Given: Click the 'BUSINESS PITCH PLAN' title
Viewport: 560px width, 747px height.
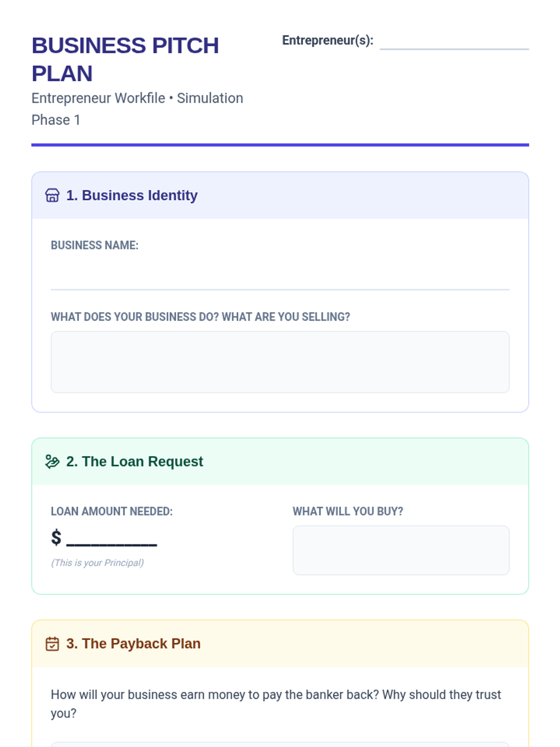Looking at the screenshot, I should (x=125, y=59).
